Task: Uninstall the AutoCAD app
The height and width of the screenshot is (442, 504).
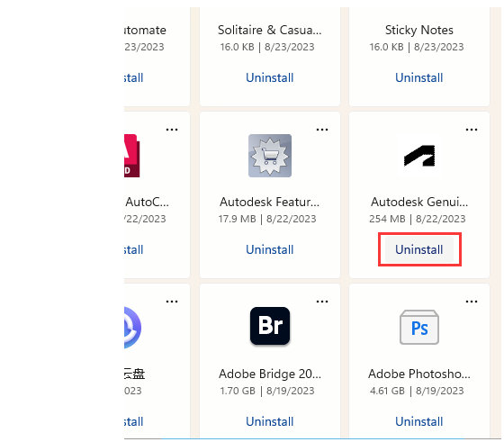Action: coord(134,249)
